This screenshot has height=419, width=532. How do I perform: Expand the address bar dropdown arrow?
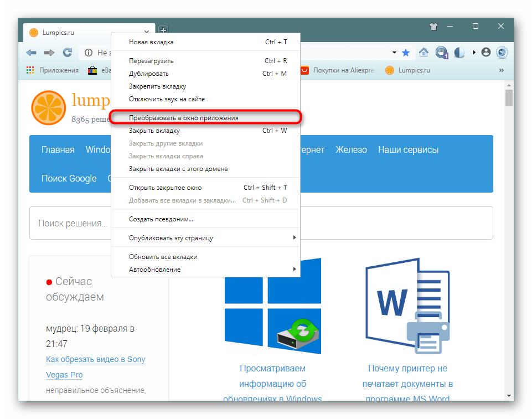394,53
